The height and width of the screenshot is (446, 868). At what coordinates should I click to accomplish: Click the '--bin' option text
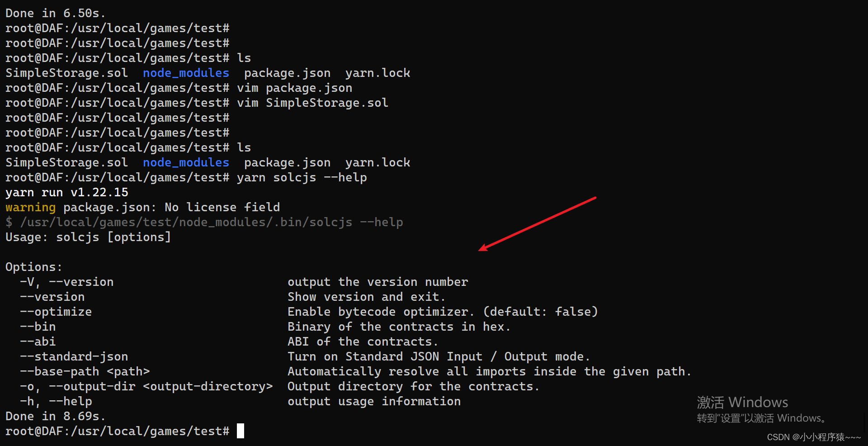tap(38, 327)
